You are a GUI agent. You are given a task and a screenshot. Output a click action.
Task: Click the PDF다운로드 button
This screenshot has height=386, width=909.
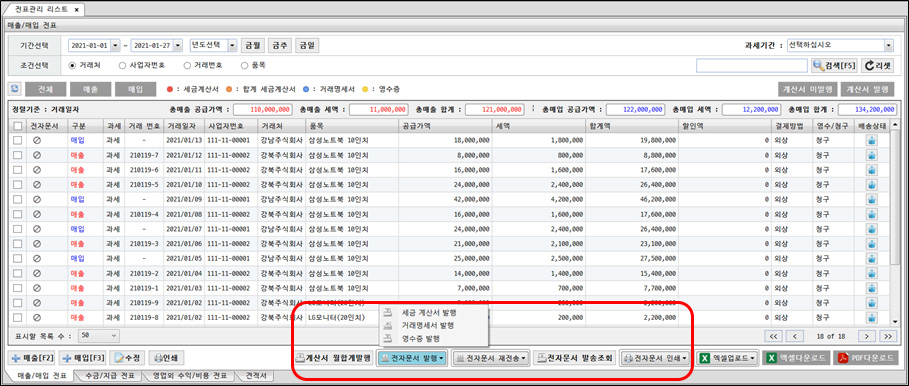tap(866, 358)
